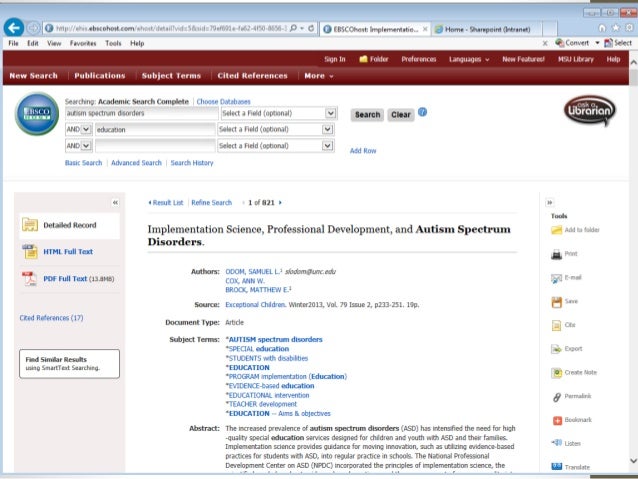Open the Subject Terms tab
The width and height of the screenshot is (638, 479).
[171, 76]
